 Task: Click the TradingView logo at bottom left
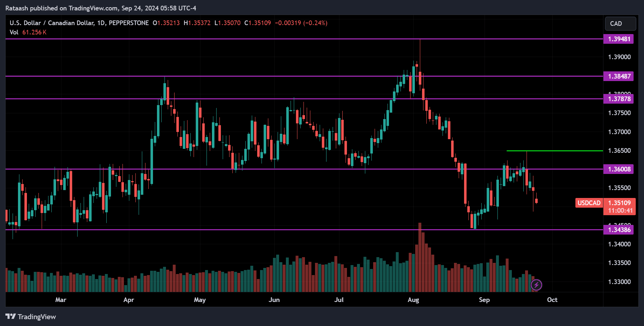(x=31, y=317)
